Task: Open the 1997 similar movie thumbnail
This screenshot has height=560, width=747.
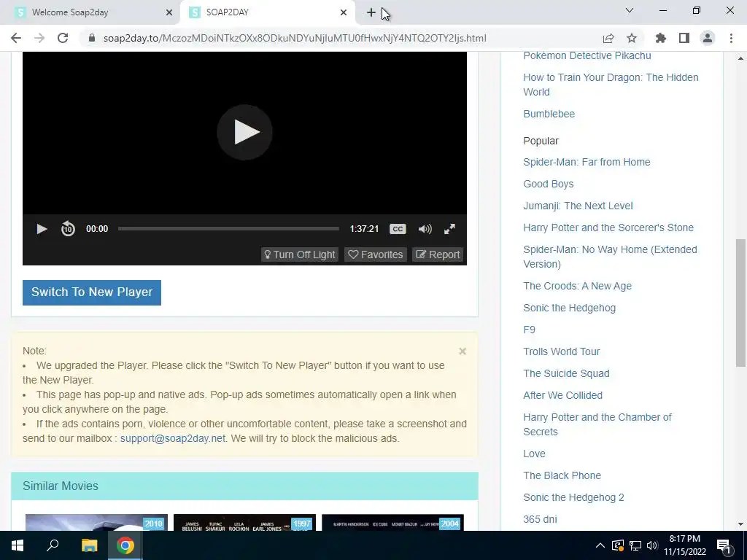Action: [x=244, y=522]
